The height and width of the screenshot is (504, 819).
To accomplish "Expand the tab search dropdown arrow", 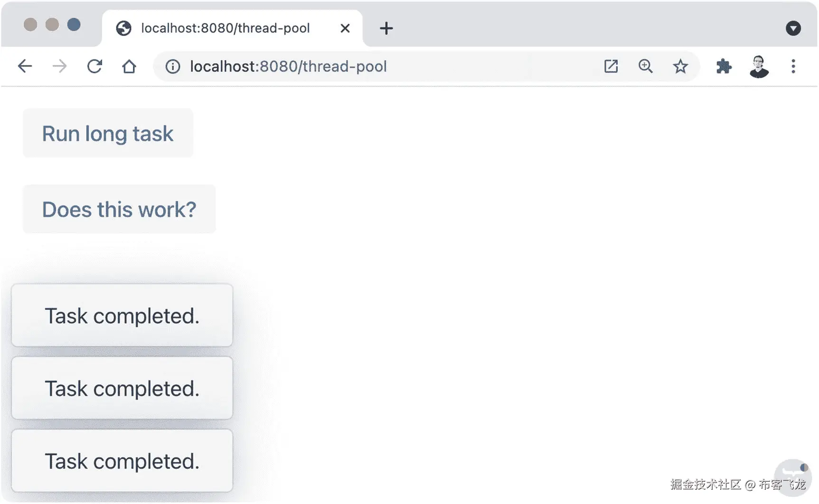I will coord(793,28).
